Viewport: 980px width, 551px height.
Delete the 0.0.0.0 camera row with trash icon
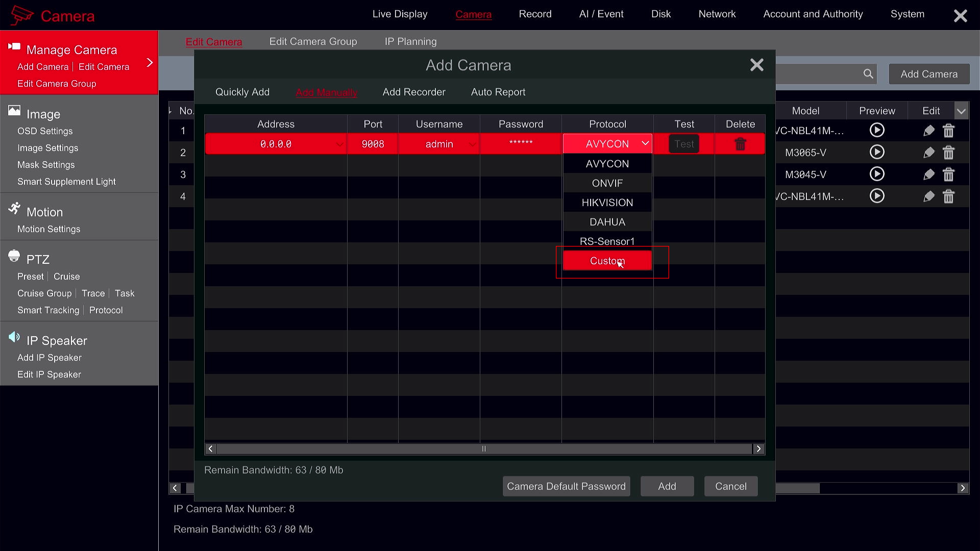(740, 144)
